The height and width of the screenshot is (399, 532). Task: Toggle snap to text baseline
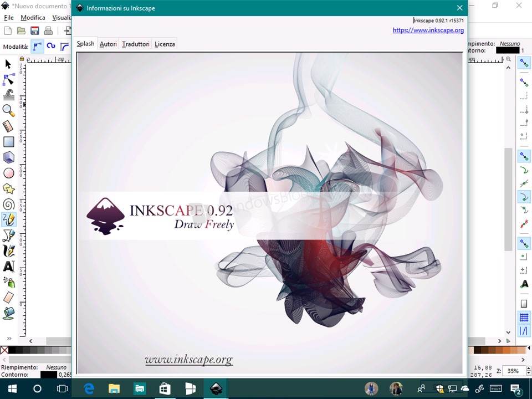tap(524, 284)
